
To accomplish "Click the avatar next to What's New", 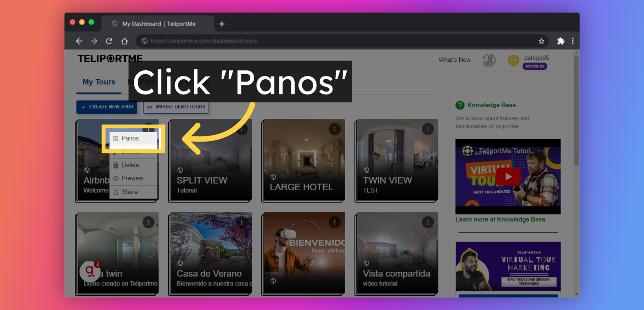I will click(x=489, y=60).
